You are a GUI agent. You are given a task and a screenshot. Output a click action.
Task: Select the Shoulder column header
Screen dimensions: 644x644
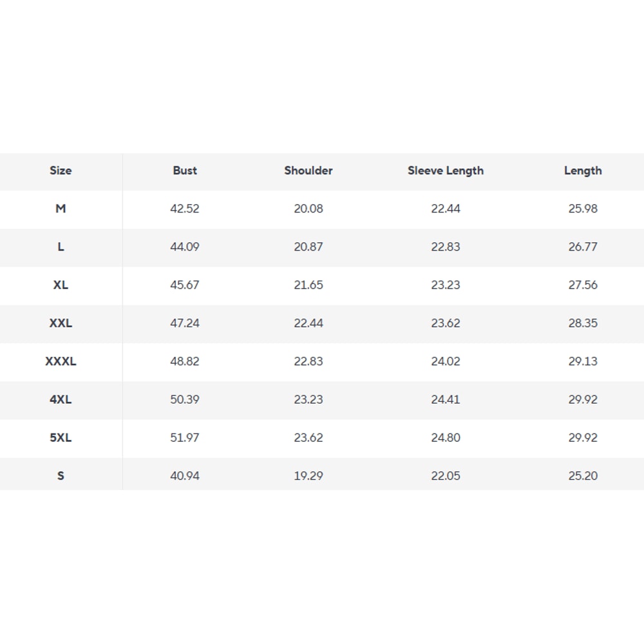tap(308, 171)
